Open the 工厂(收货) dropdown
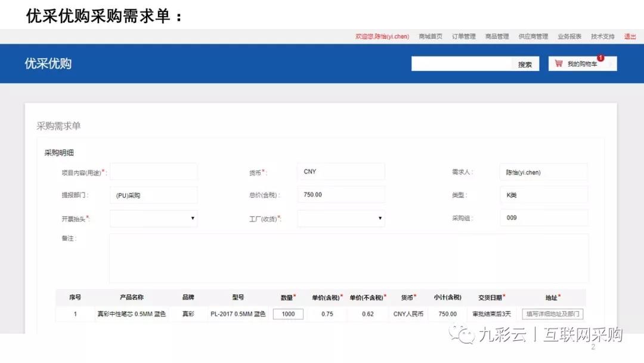Viewport: 644px width, 363px height. tap(341, 219)
